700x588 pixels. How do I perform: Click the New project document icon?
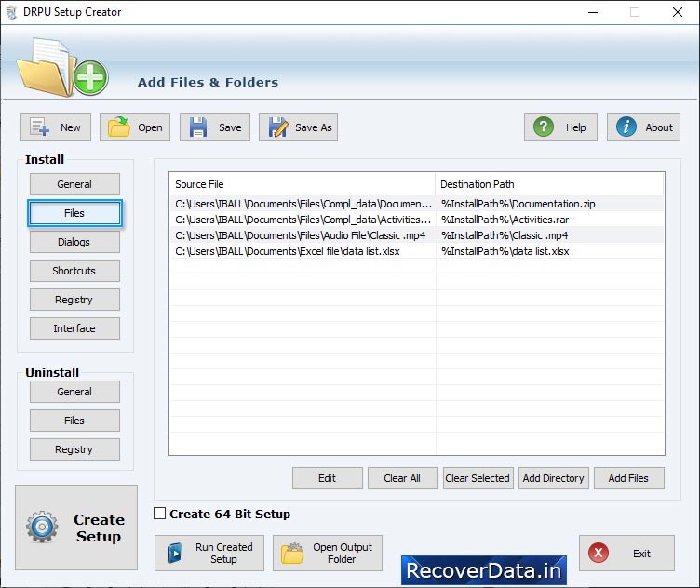[x=39, y=127]
